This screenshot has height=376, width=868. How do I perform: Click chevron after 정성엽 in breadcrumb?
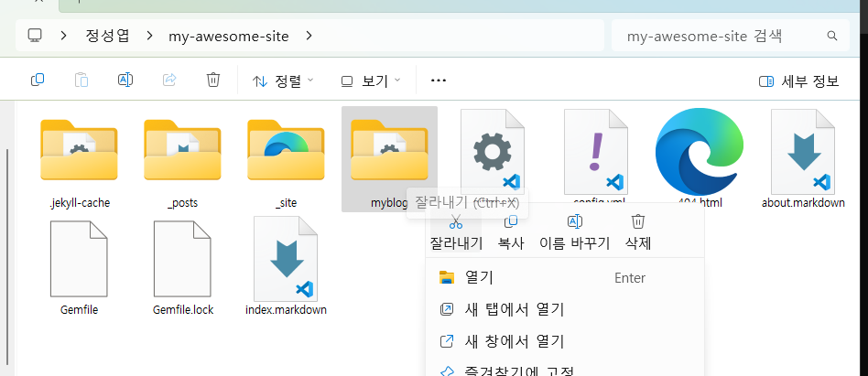[149, 36]
